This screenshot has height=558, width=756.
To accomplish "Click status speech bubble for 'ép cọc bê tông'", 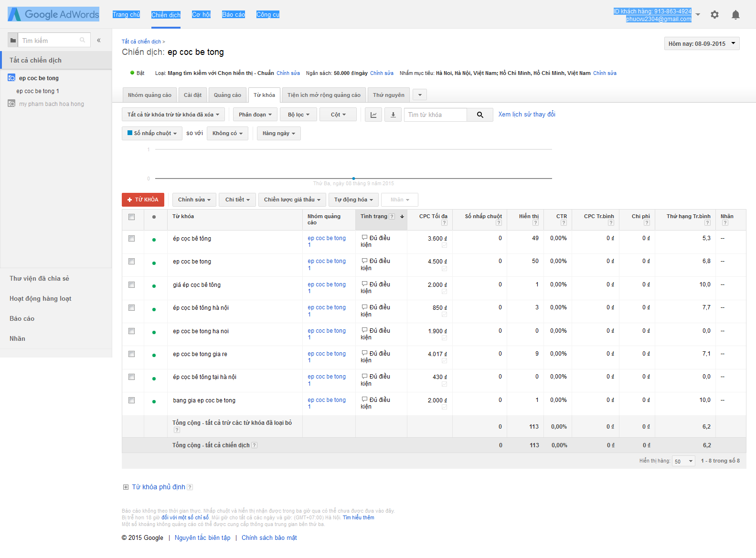I will [x=364, y=238].
